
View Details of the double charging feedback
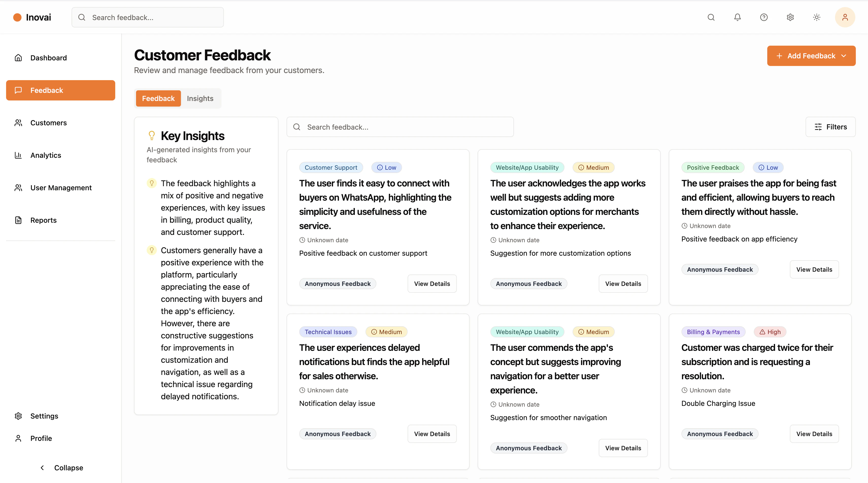[814, 434]
